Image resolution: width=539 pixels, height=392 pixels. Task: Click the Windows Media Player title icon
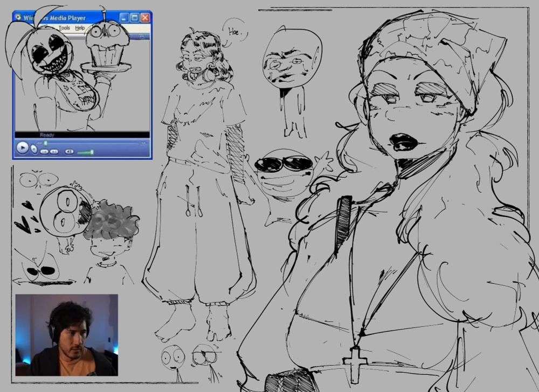click(x=18, y=17)
